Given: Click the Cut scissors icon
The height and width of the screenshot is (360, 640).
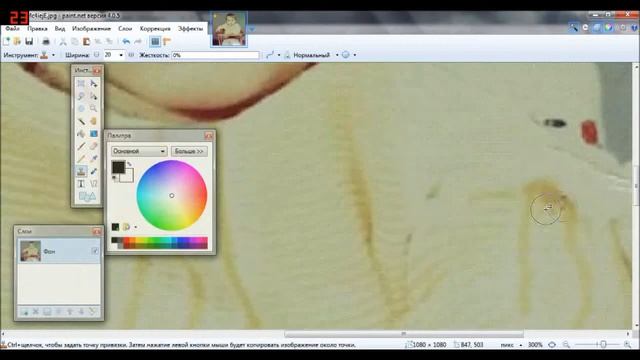Looking at the screenshot, I should (63, 41).
